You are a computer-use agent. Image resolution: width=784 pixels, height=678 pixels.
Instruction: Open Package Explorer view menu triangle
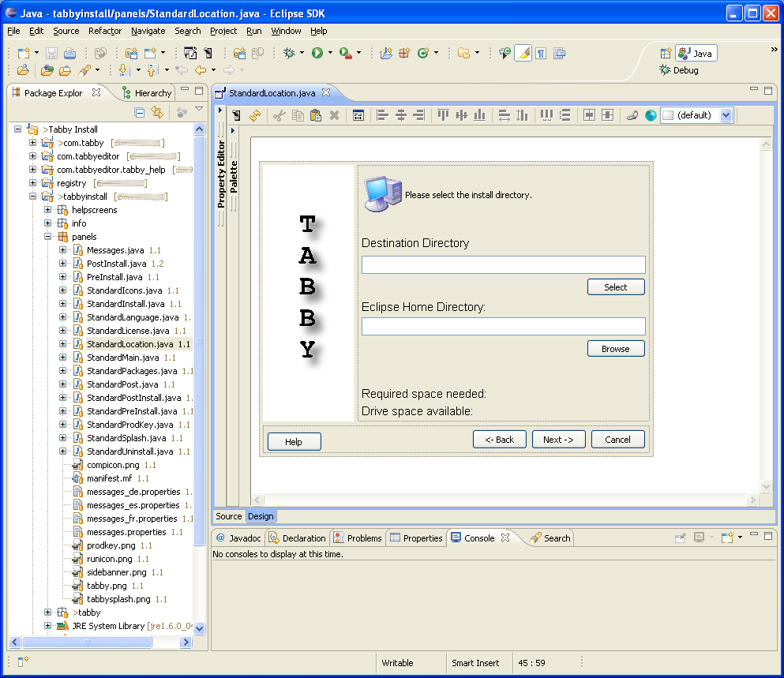click(x=199, y=108)
